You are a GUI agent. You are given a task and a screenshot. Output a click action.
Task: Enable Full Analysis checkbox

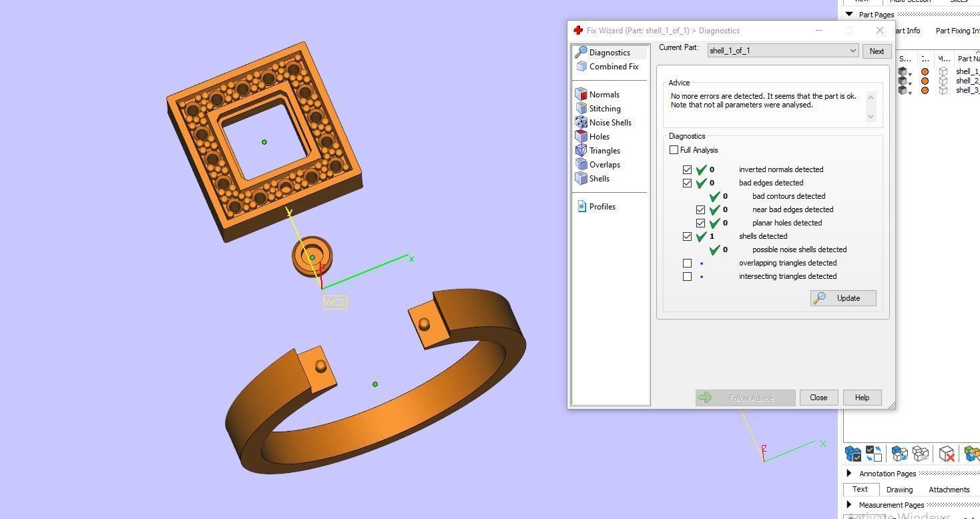[674, 150]
